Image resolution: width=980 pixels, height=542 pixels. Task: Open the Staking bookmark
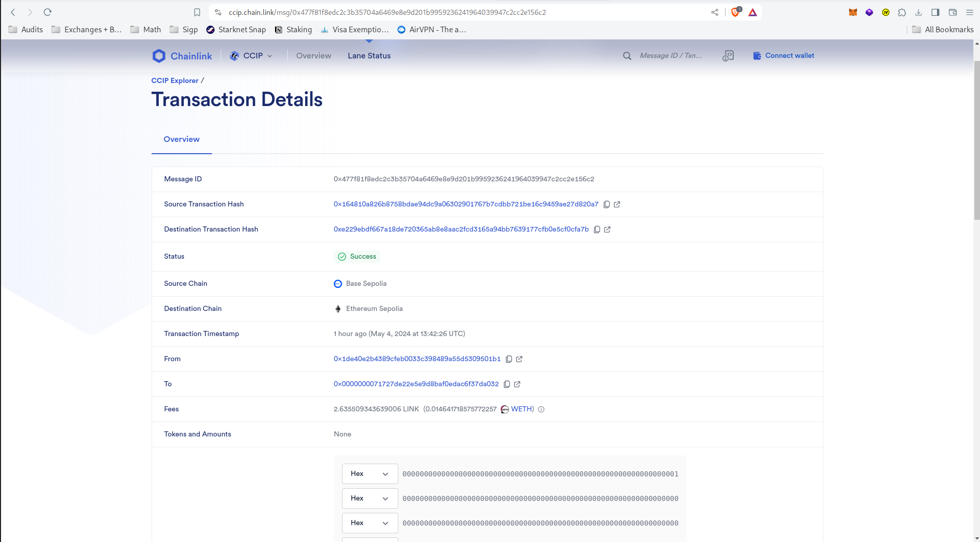(293, 30)
